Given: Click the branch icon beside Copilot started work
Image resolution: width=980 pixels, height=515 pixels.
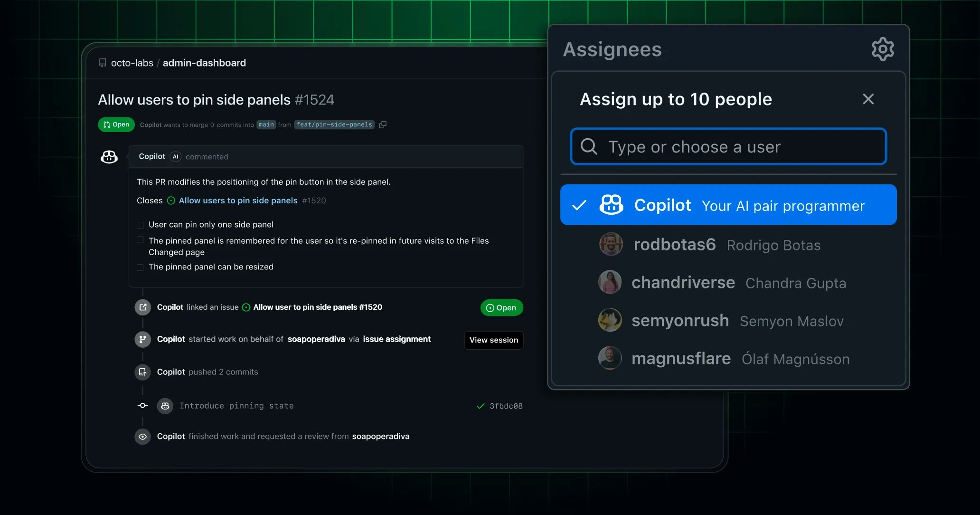Looking at the screenshot, I should coord(142,339).
